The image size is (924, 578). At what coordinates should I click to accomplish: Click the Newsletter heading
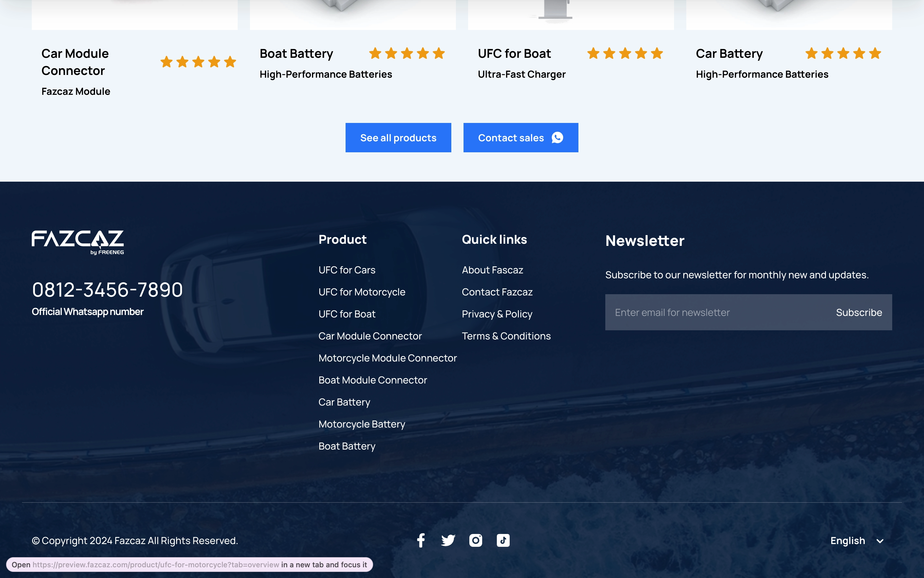645,240
